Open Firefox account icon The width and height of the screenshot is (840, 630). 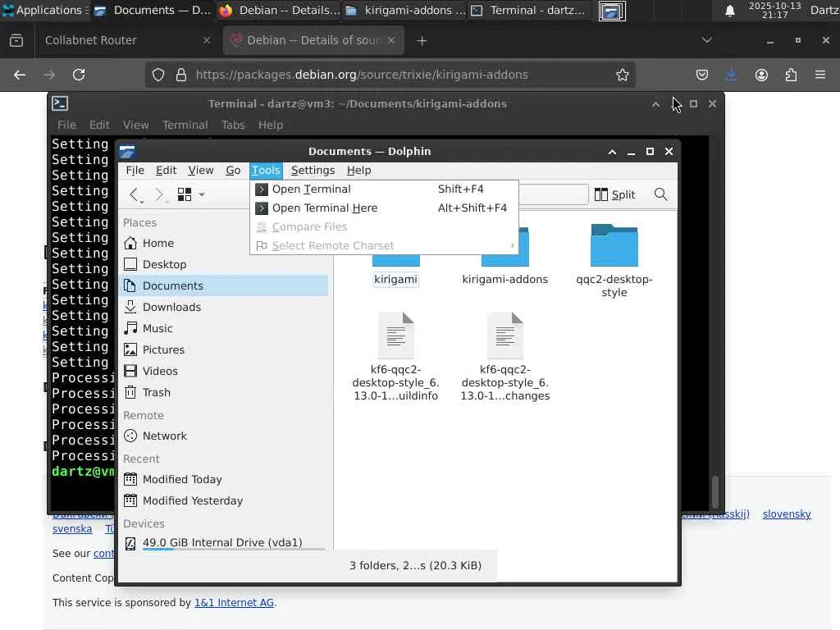point(761,75)
